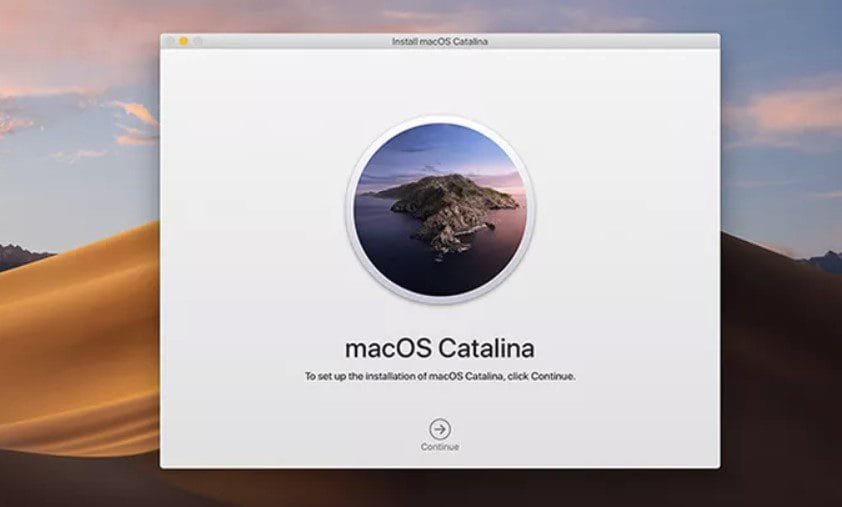This screenshot has height=507, width=842.
Task: Click the greyed-out zoom button in title bar
Action: [198, 41]
